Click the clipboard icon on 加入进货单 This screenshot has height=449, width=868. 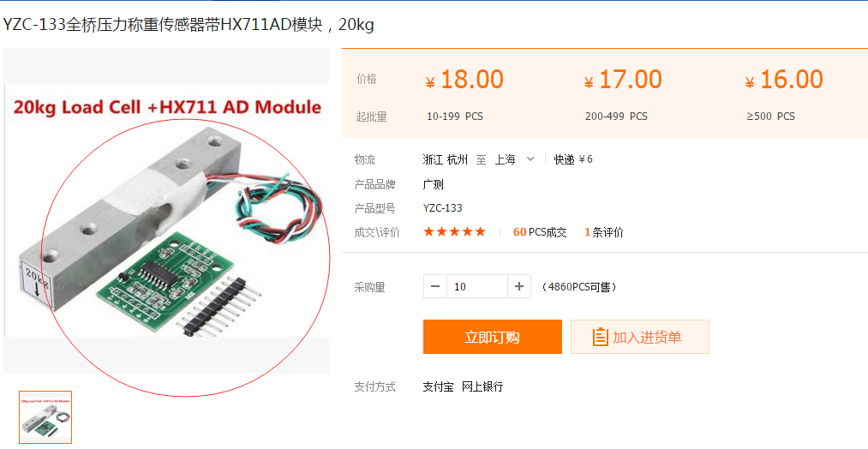(600, 337)
